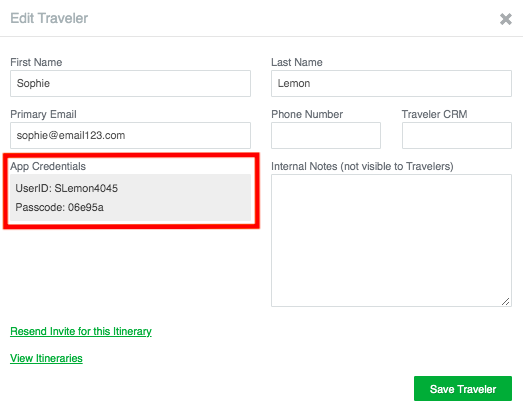Click the Last Name field containing Lemon
Viewport: 523px width, 411px height.
(x=391, y=83)
